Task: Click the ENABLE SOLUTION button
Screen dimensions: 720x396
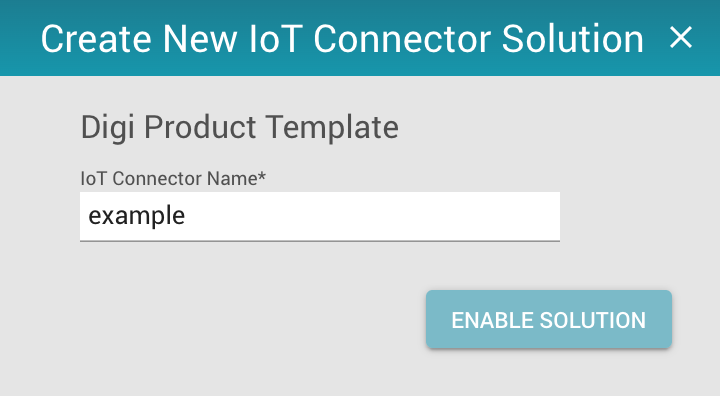Action: click(x=549, y=319)
